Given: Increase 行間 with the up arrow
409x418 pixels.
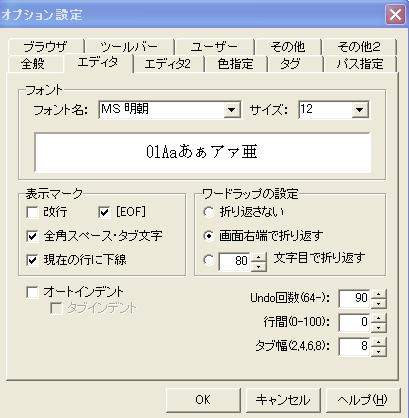Looking at the screenshot, I should point(379,318).
